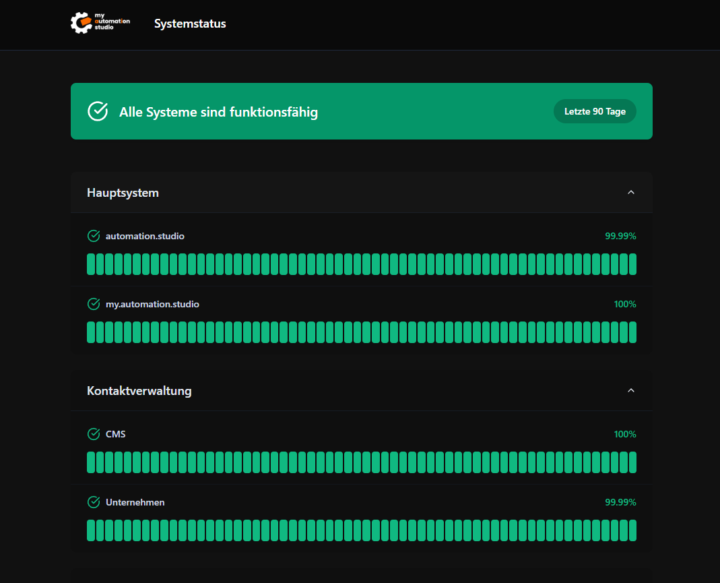Click 'Alle Systeme sind funktionsfähig' banner text
Image resolution: width=720 pixels, height=583 pixels.
(219, 112)
